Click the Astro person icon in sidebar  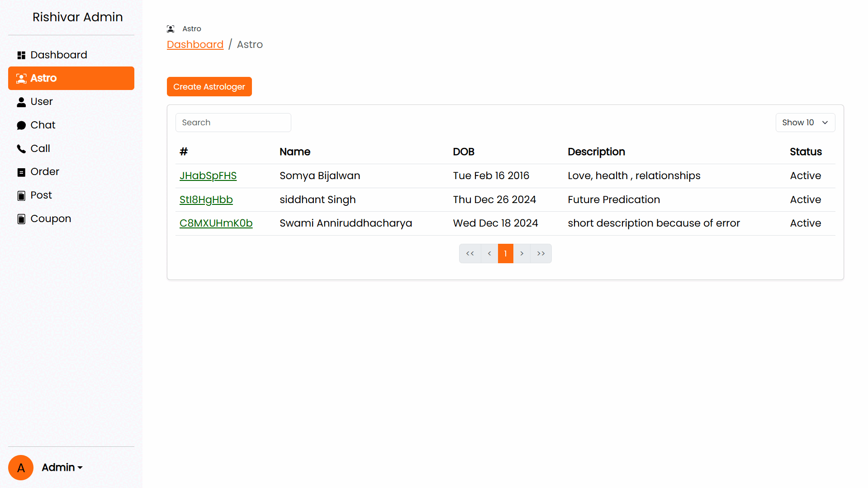click(x=21, y=78)
